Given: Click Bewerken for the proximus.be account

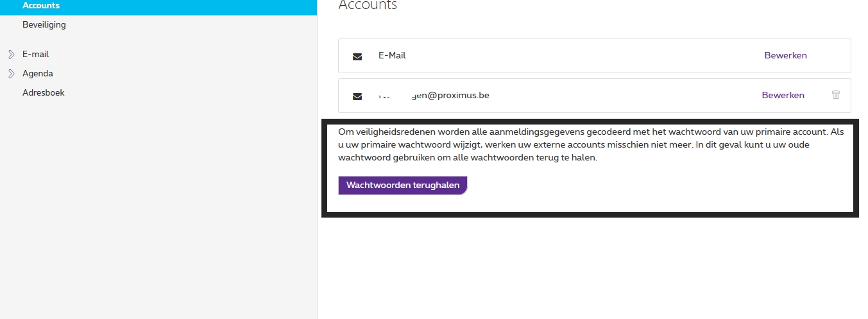Looking at the screenshot, I should 783,96.
